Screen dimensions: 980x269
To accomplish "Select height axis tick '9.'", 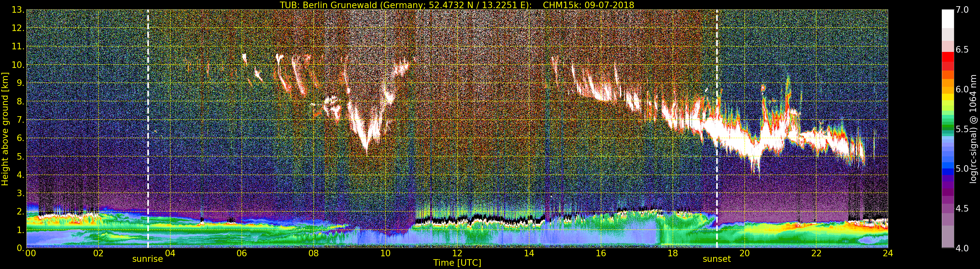I will pos(20,83).
